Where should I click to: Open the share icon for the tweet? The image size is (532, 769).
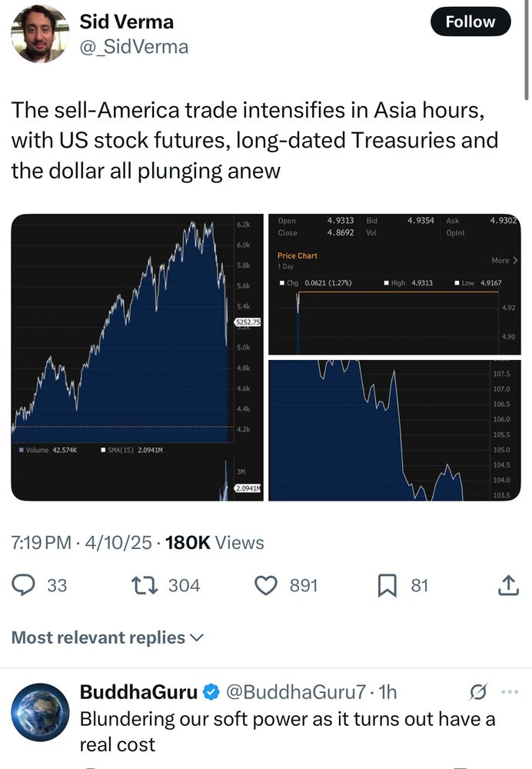click(508, 585)
